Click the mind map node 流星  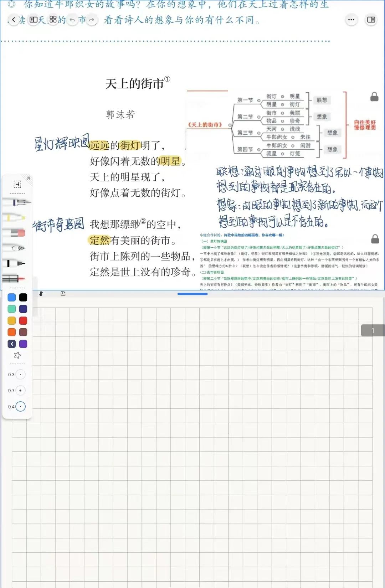(271, 154)
